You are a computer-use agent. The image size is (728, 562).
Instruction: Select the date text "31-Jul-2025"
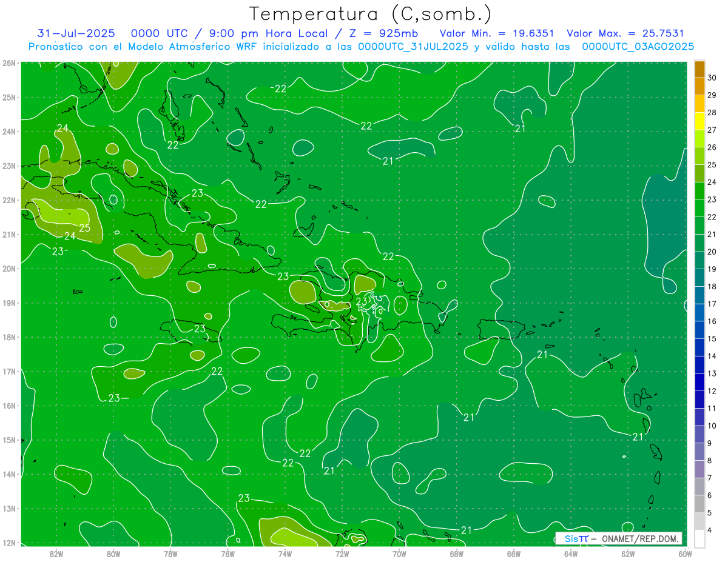click(x=76, y=33)
